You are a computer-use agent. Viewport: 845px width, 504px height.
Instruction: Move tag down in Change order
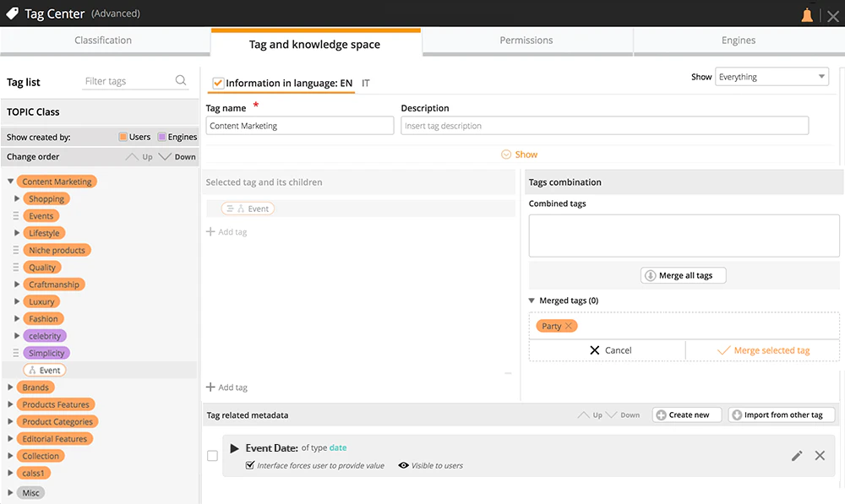pyautogui.click(x=177, y=157)
